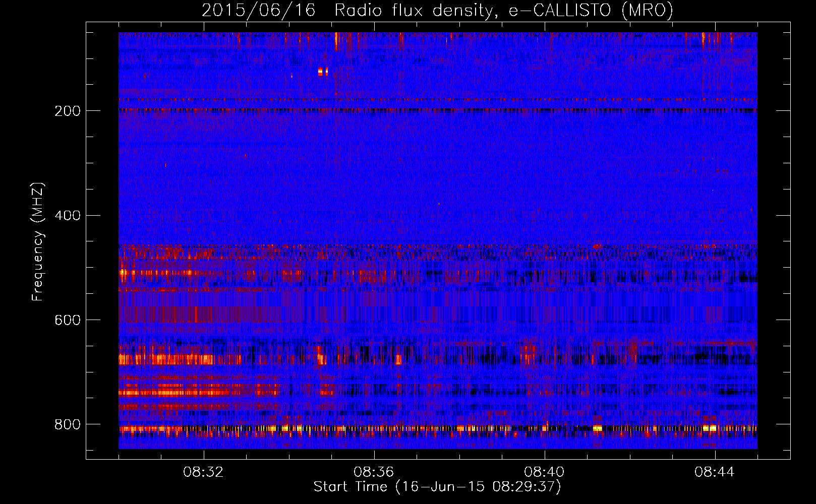Click the Start Time axis label

437,487
